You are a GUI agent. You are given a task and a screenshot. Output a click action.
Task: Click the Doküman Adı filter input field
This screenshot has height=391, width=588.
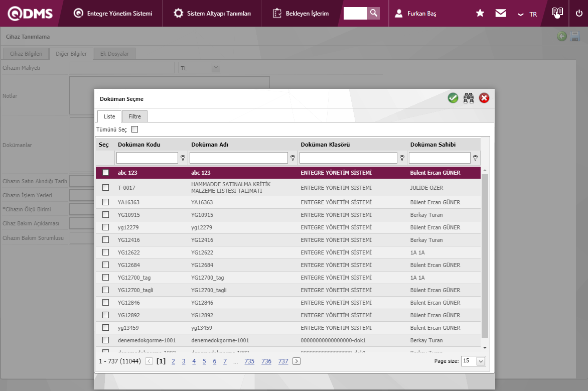click(238, 158)
